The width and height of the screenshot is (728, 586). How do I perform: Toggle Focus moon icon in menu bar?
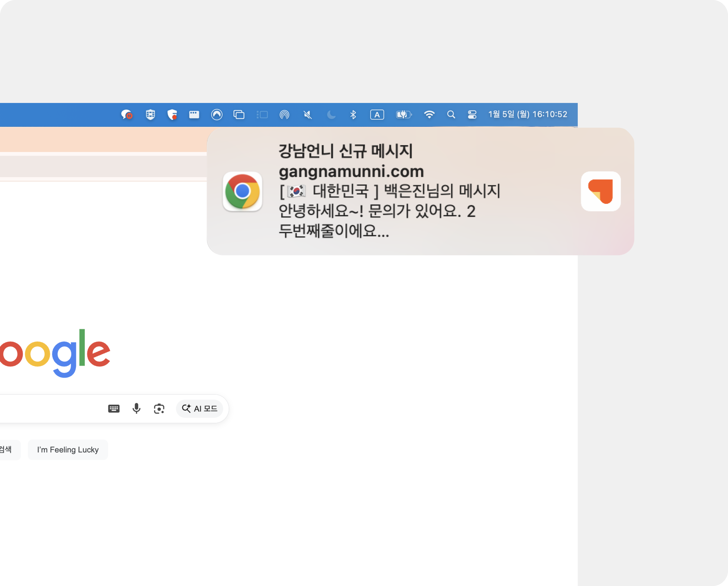point(331,115)
